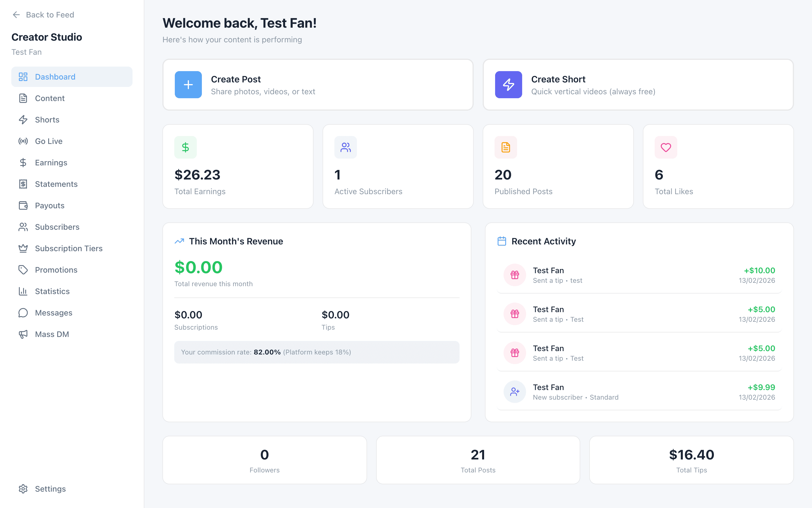
Task: Click the Subscription Tiers crown icon
Action: (23, 248)
